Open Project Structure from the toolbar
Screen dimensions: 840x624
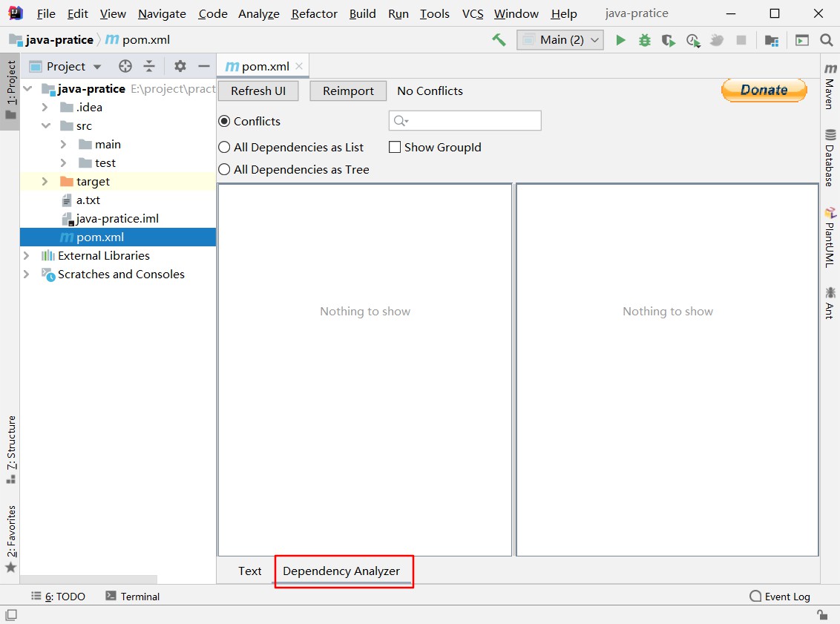coord(772,40)
